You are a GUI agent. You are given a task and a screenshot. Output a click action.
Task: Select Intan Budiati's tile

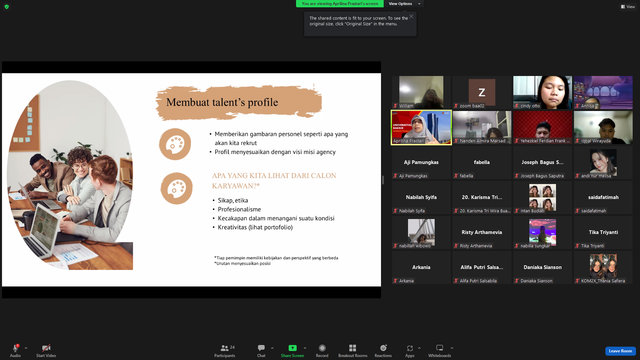pyautogui.click(x=542, y=198)
